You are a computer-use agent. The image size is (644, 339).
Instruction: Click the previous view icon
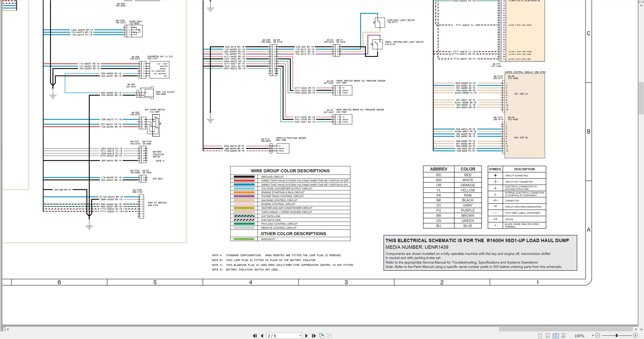click(322, 336)
